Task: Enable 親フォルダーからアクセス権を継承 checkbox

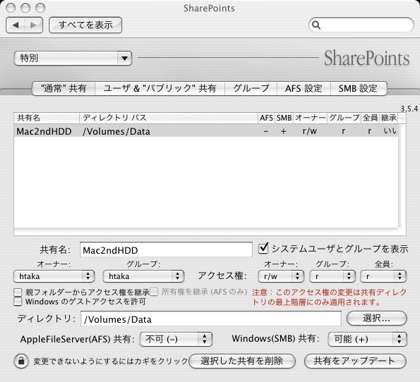Action: point(18,293)
